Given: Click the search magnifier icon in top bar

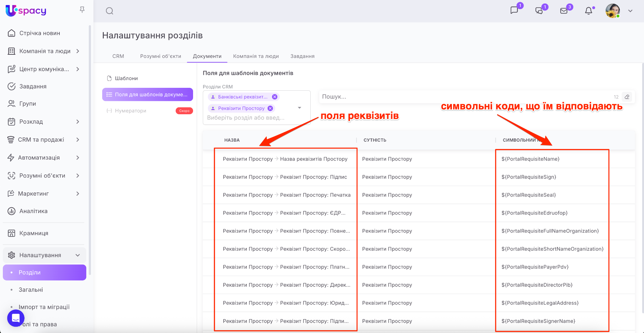Looking at the screenshot, I should pyautogui.click(x=109, y=11).
